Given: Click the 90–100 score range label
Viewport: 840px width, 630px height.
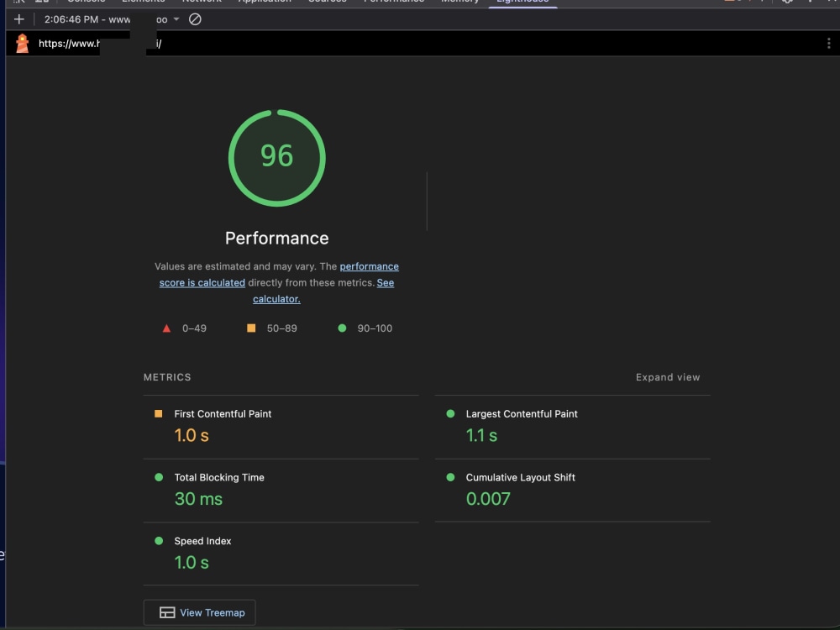Looking at the screenshot, I should click(x=375, y=328).
